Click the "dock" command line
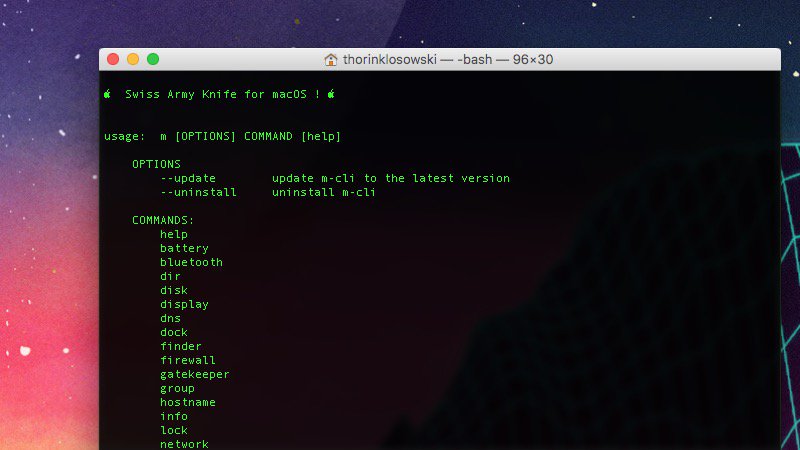Viewport: 800px width, 450px height. click(x=174, y=332)
